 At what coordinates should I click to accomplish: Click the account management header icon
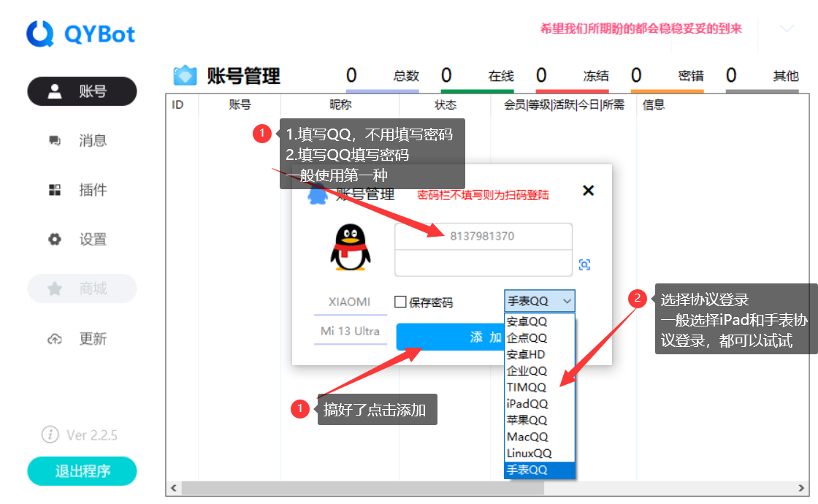(185, 75)
